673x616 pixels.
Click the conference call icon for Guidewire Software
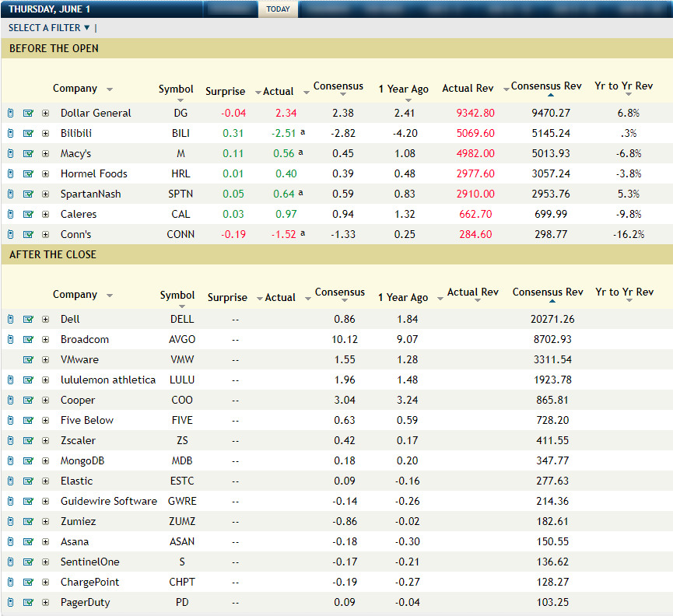[x=11, y=501]
